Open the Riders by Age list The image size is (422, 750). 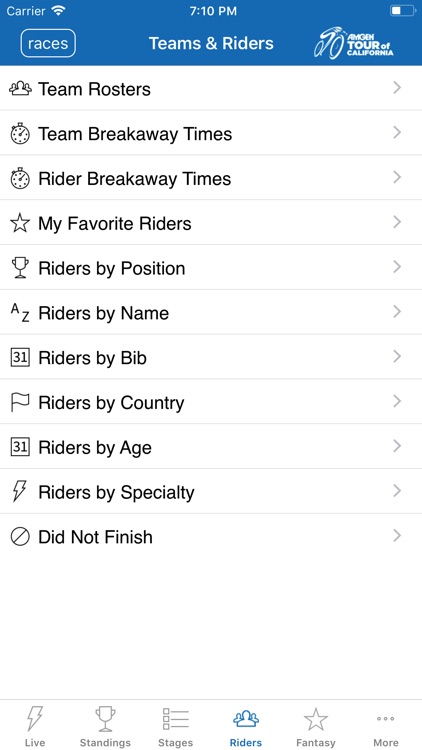coord(211,447)
